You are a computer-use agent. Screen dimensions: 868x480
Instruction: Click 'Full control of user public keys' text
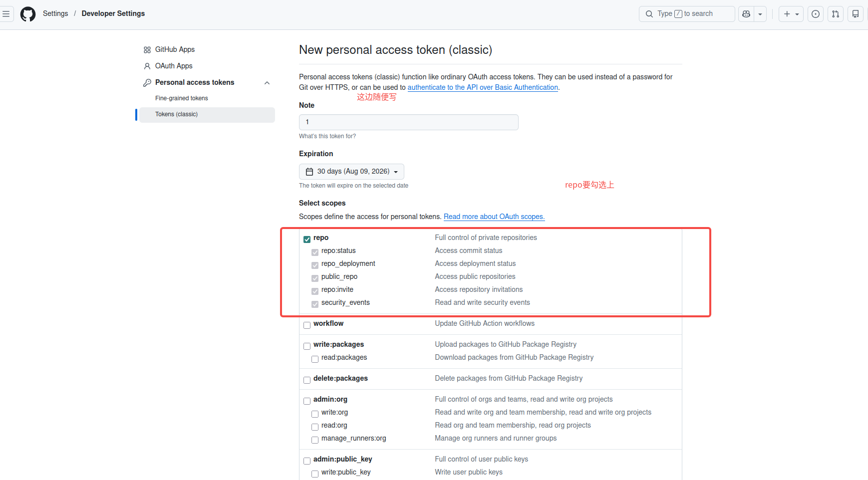pos(481,459)
